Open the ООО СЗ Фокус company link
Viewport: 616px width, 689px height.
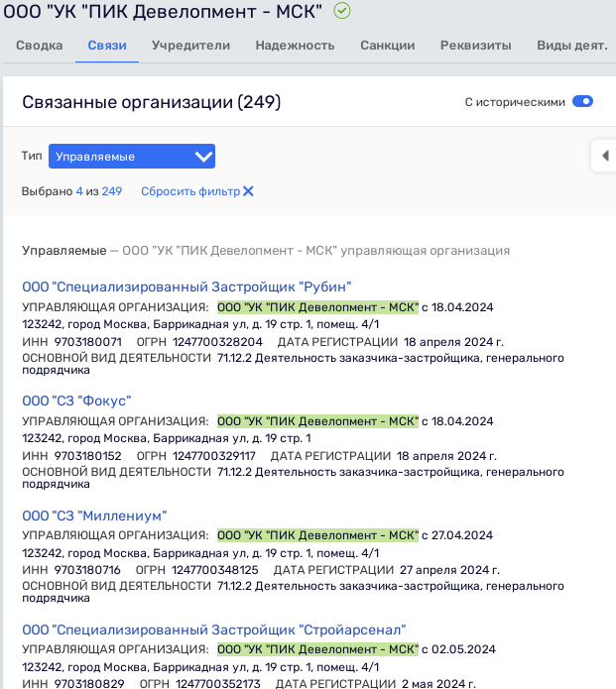76,401
